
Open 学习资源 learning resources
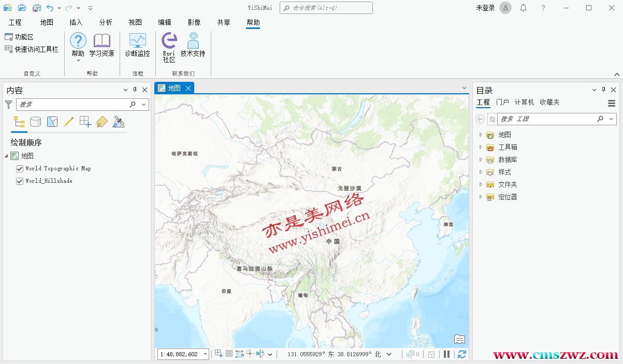pyautogui.click(x=102, y=45)
